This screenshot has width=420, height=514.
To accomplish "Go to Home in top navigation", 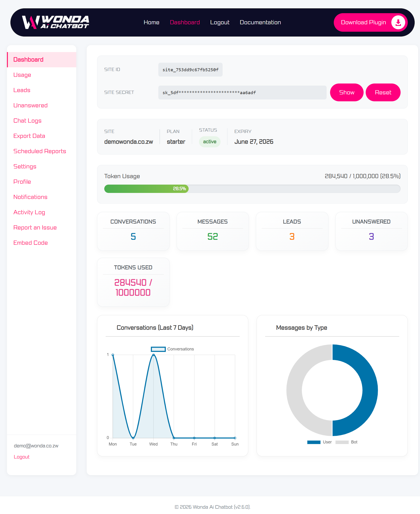I will coord(151,22).
